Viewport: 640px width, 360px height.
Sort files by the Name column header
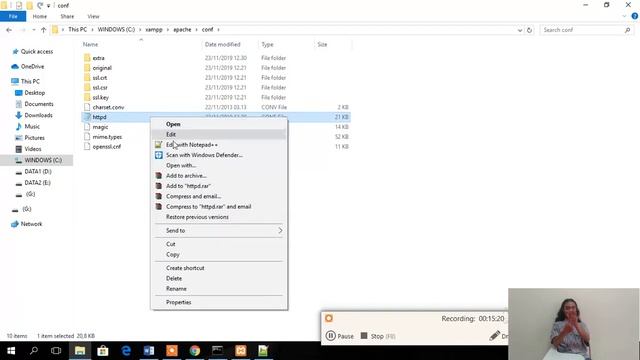pos(90,44)
